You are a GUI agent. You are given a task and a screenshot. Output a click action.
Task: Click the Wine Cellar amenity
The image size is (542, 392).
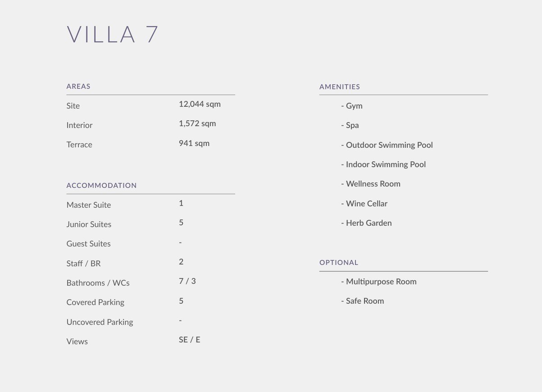(x=366, y=204)
